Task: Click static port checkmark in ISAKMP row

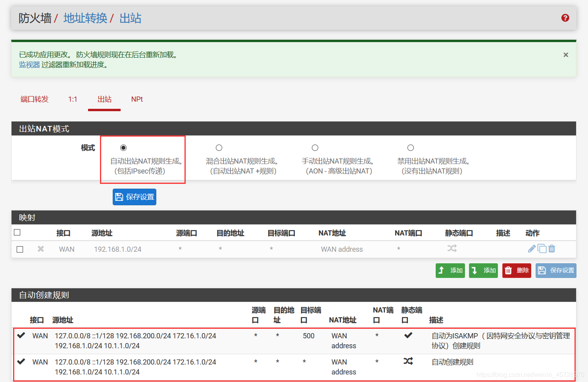Action: coord(408,335)
